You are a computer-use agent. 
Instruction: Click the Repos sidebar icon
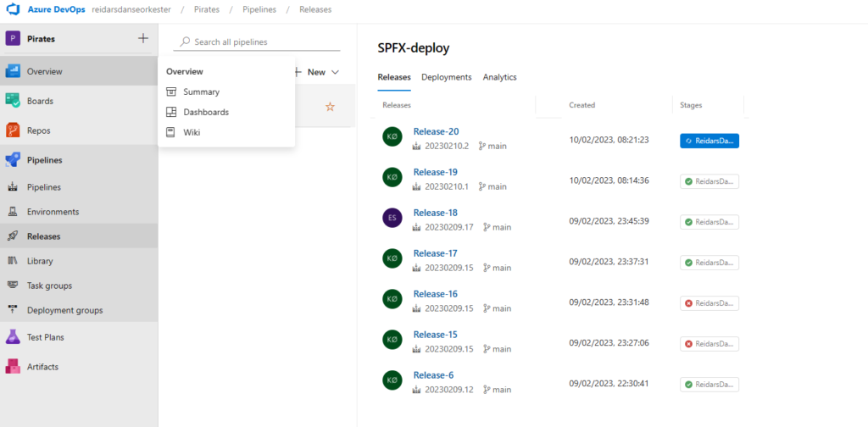(13, 130)
